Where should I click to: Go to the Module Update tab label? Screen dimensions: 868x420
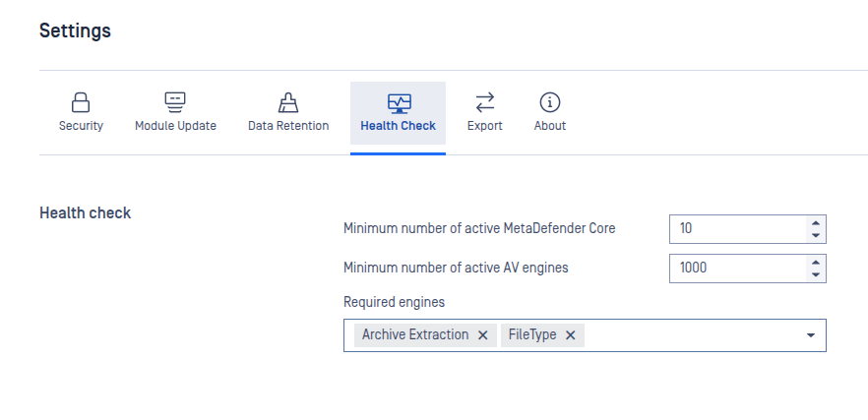(x=175, y=126)
